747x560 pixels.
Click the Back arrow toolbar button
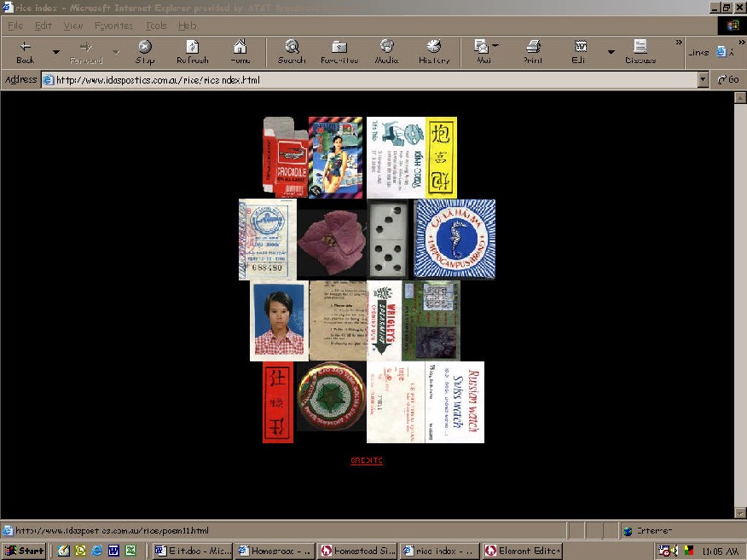[x=26, y=49]
